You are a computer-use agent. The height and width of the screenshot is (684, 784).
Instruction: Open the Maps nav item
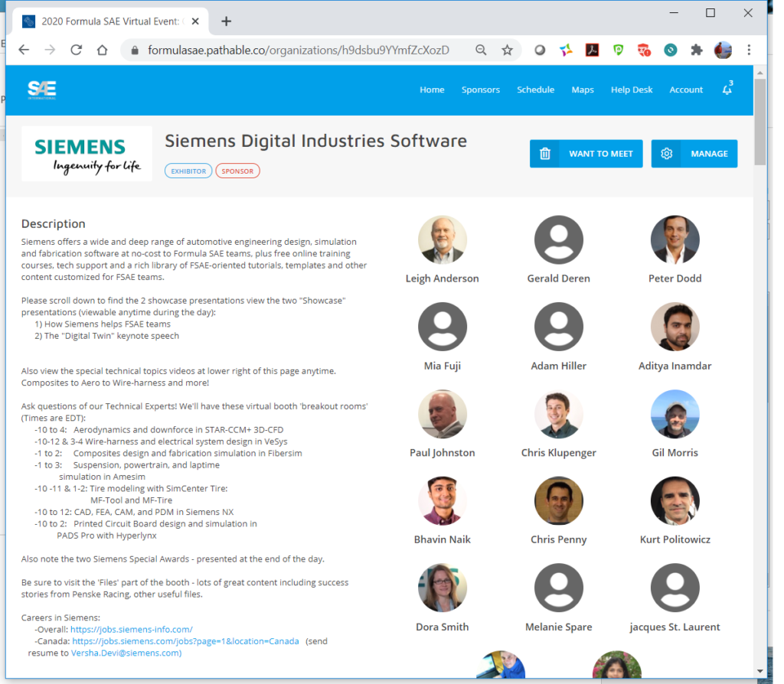click(x=583, y=90)
